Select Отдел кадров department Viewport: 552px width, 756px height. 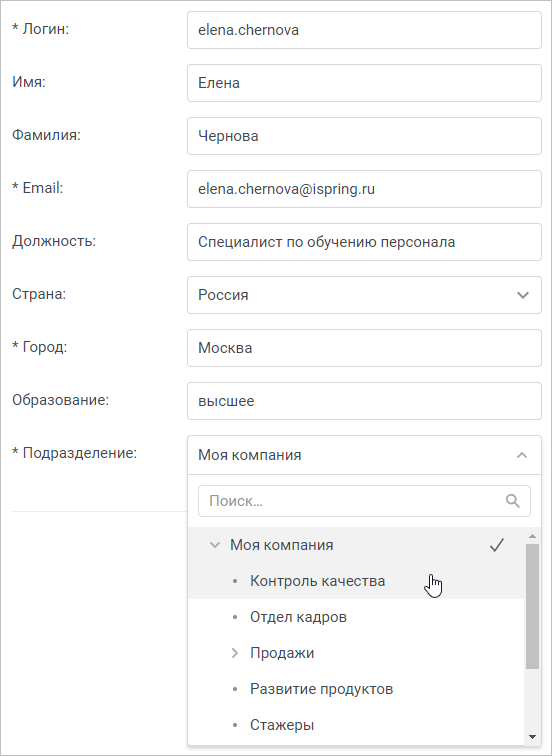click(298, 617)
